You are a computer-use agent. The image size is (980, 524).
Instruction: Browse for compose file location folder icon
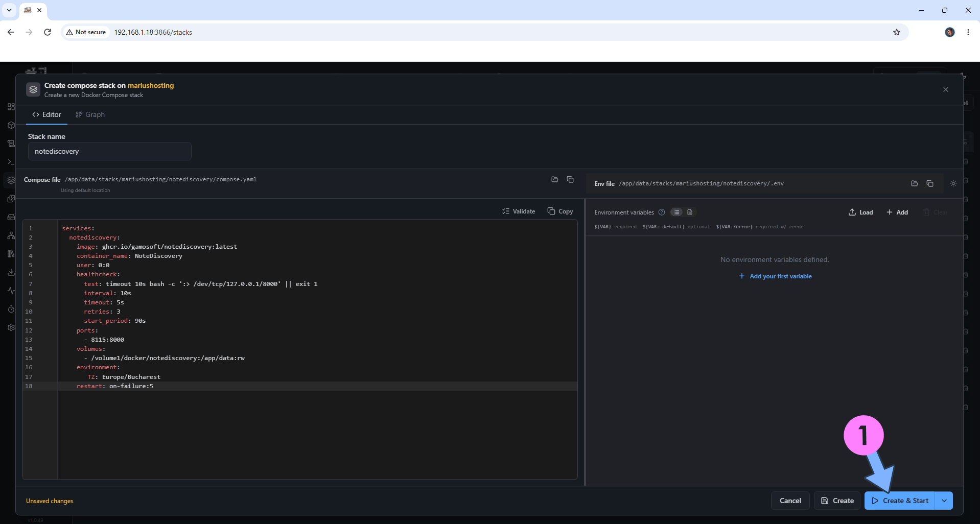pyautogui.click(x=554, y=179)
